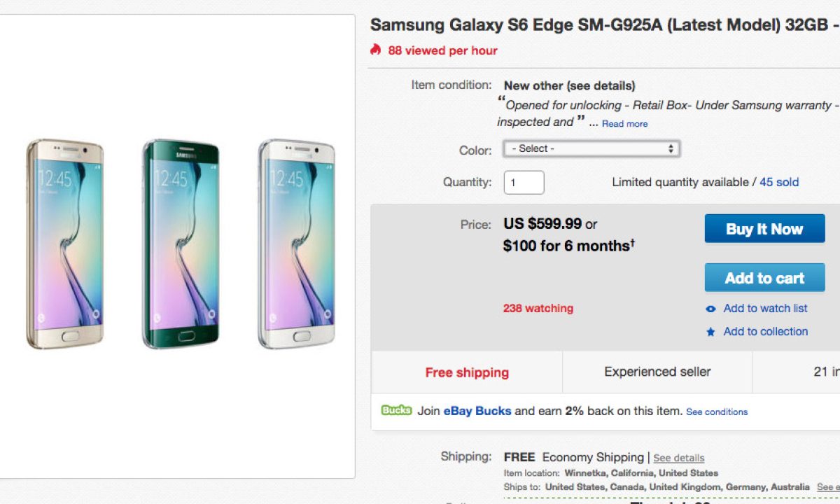Select the gold Galaxy S6 Edge image
The width and height of the screenshot is (840, 504).
65,243
